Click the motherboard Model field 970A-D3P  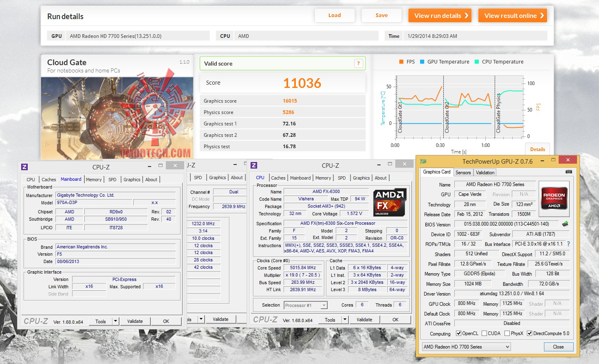tap(94, 202)
